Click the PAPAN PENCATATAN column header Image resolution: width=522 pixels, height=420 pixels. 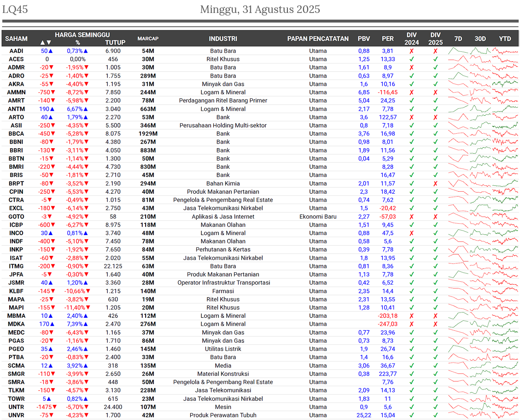[x=318, y=39]
